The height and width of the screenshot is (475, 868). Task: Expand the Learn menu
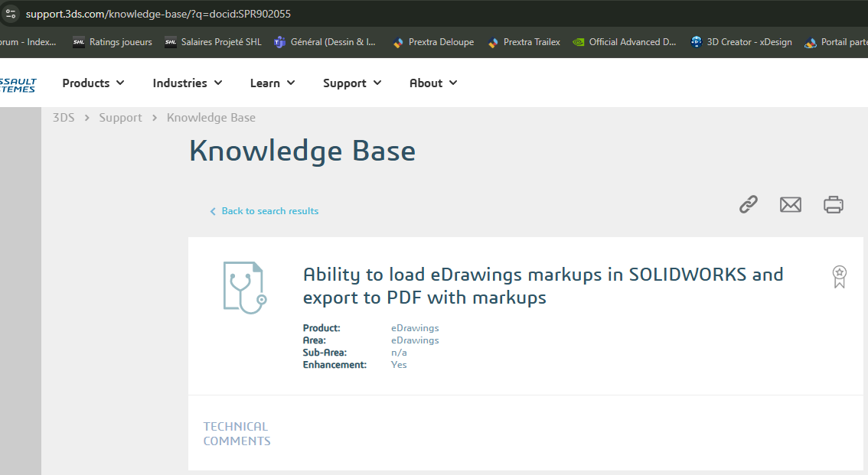(x=272, y=83)
